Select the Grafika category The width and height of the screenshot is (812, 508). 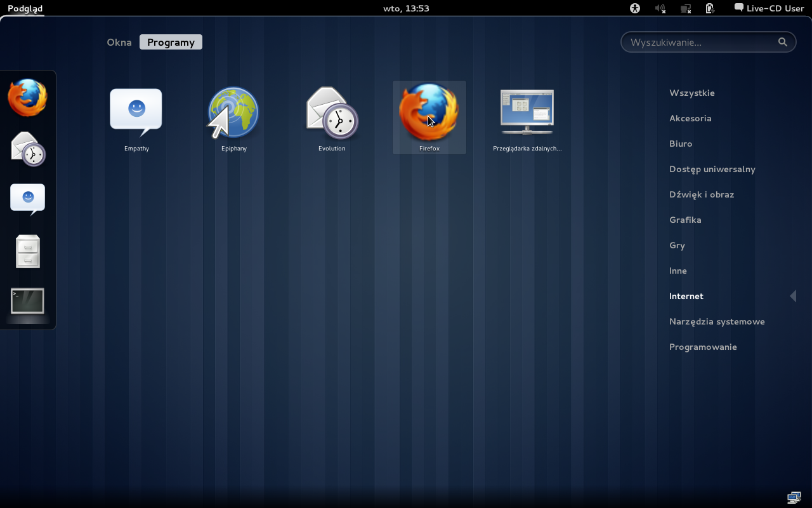[685, 220]
